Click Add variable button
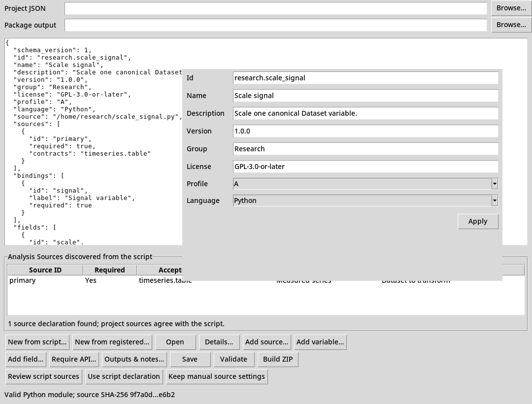532x404 pixels. pyautogui.click(x=320, y=342)
